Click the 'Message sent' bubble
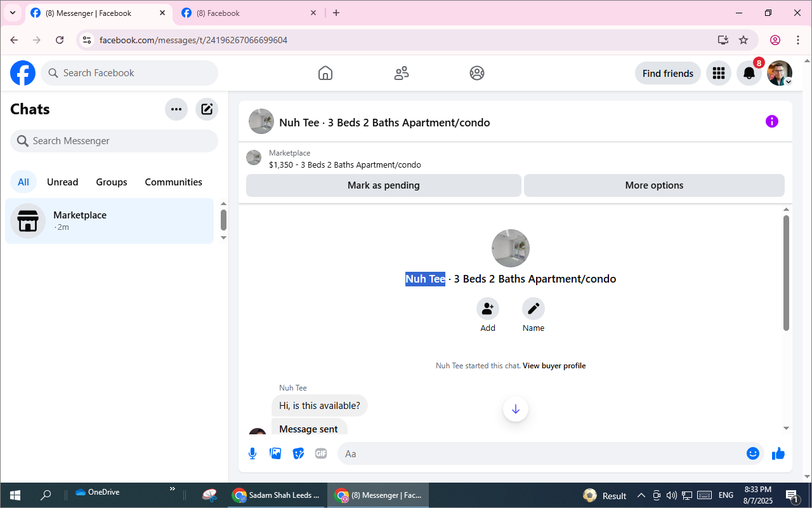This screenshot has height=508, width=812. (x=309, y=427)
